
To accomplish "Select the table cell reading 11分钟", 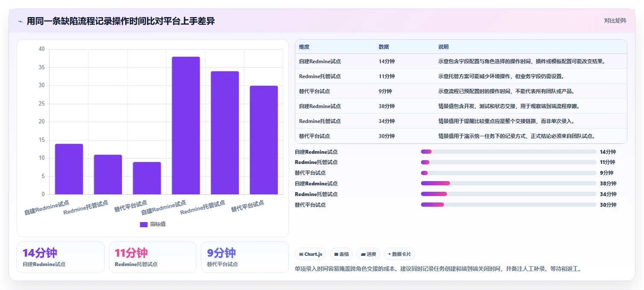I will point(387,76).
